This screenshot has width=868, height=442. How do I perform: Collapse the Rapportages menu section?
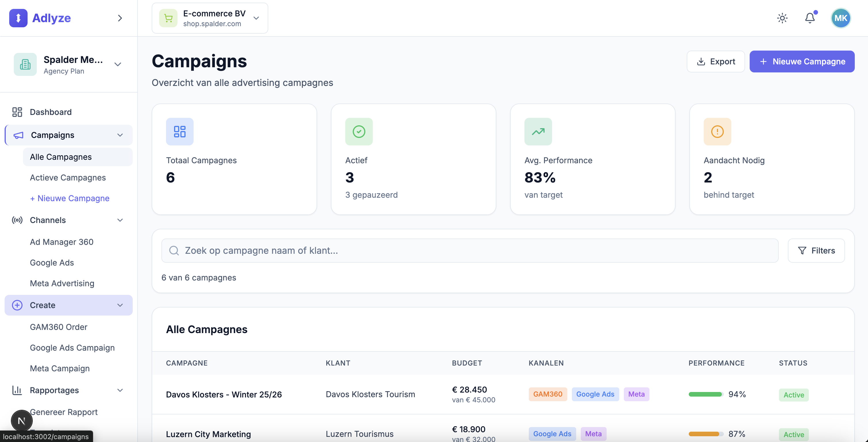[120, 390]
